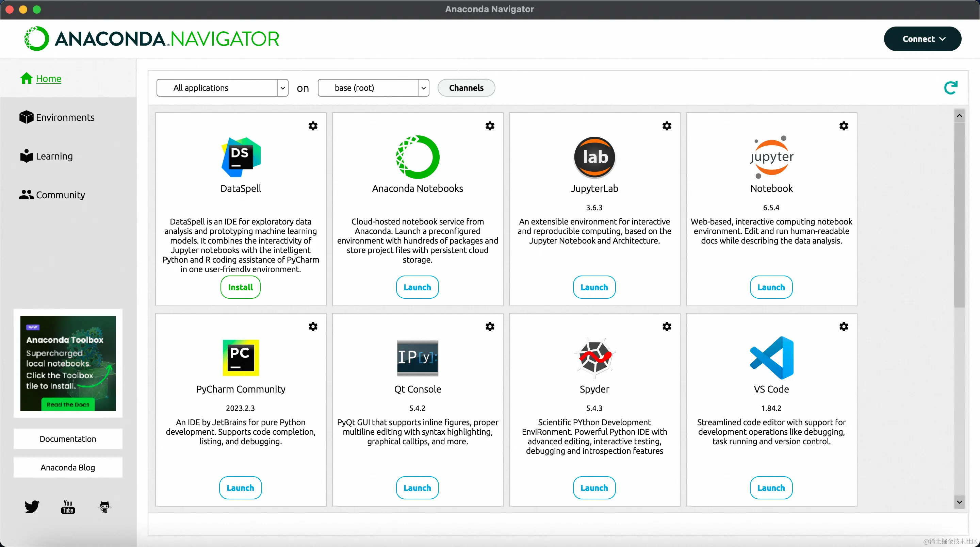Viewport: 980px width, 547px height.
Task: Launch PyCharm Community
Action: 240,488
